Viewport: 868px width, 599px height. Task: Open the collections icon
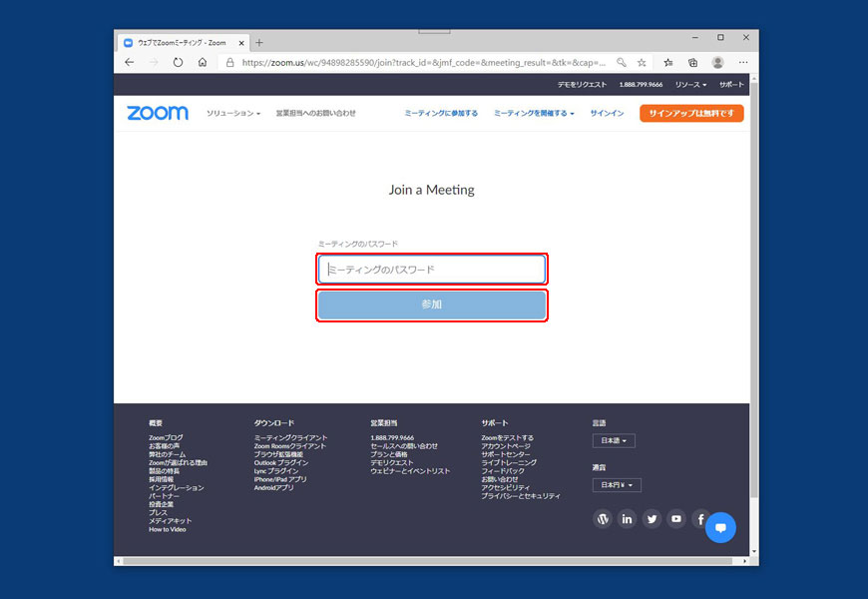point(693,63)
